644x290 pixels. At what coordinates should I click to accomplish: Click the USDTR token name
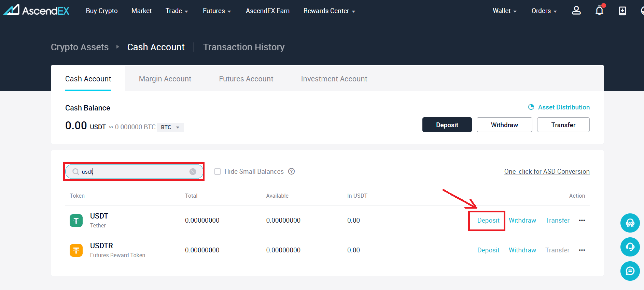click(x=101, y=246)
